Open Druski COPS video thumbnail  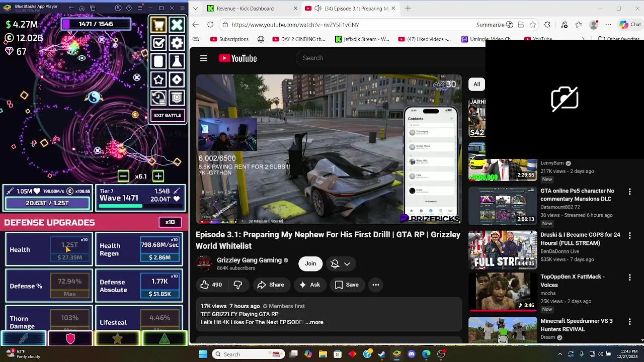click(503, 250)
